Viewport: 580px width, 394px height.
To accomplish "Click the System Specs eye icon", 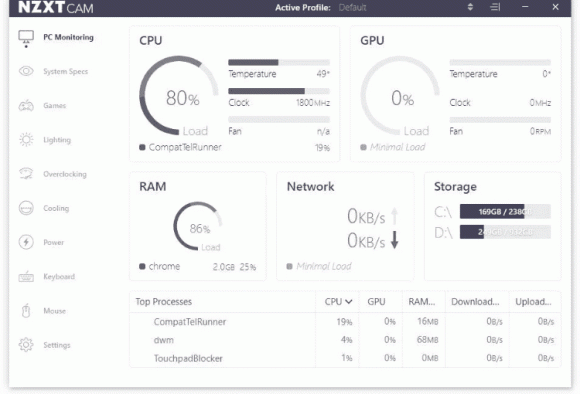I will 26,71.
